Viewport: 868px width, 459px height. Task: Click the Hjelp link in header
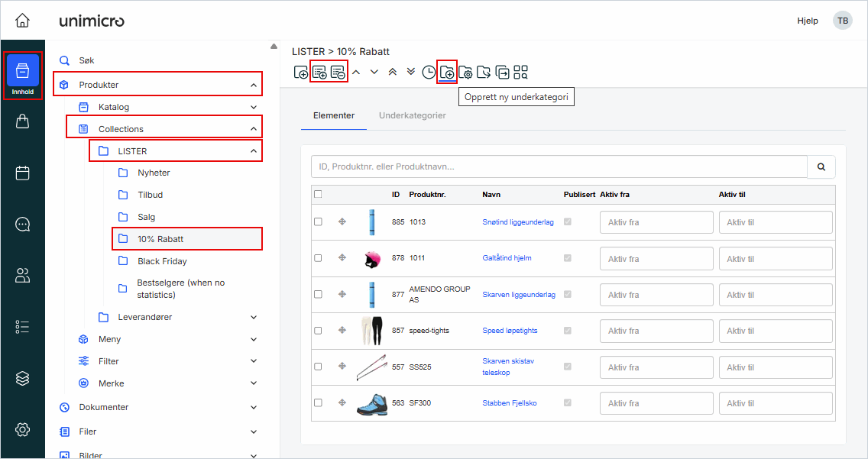(x=808, y=21)
